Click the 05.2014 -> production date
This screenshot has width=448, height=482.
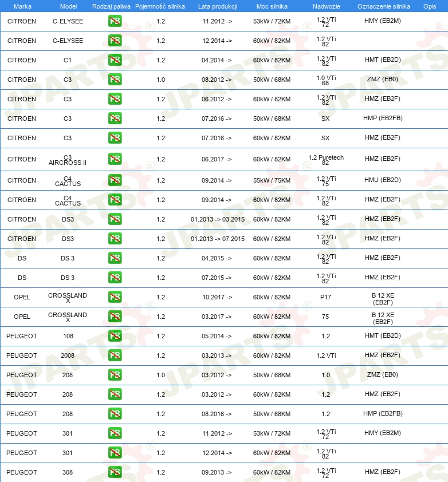217,336
